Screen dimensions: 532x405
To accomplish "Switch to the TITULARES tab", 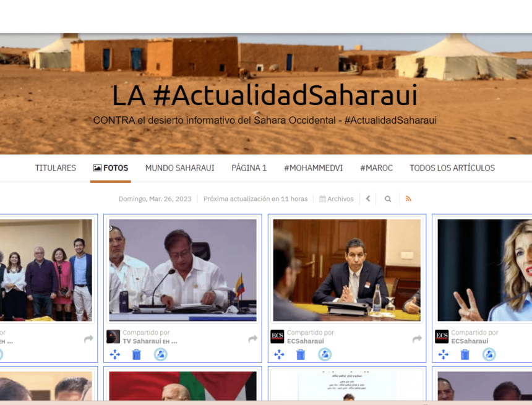I will [x=55, y=168].
